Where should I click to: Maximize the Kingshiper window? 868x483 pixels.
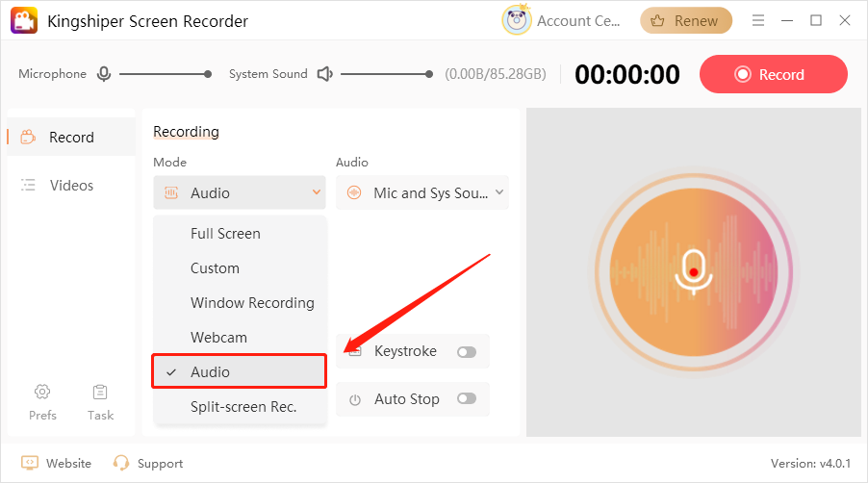(816, 20)
